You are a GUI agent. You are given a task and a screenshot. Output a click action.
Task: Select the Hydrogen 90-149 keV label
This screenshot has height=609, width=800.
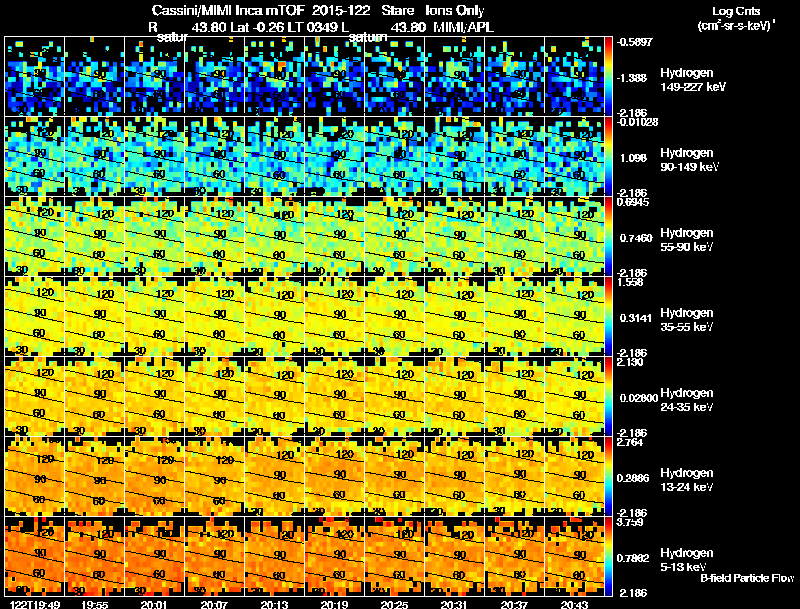[689, 160]
